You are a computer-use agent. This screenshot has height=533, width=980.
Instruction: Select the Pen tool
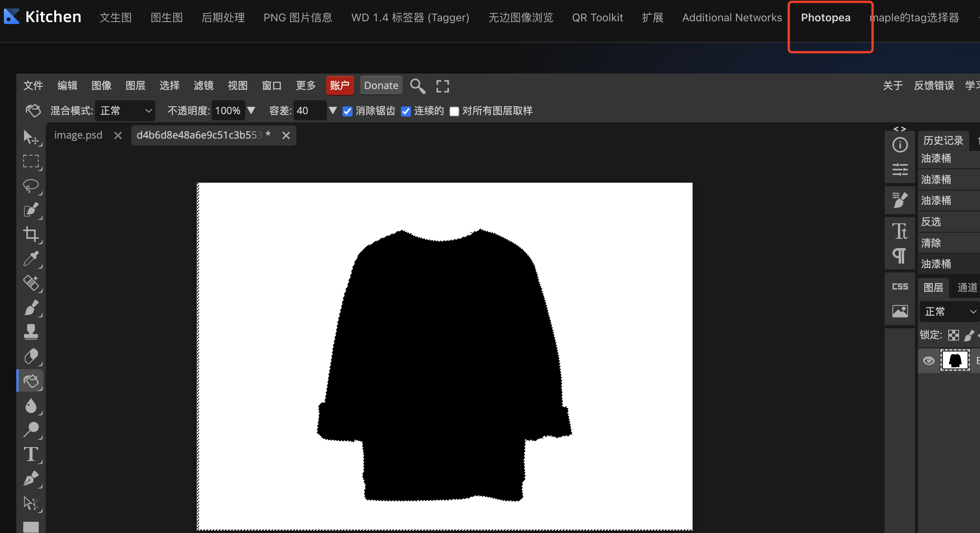[x=31, y=479]
